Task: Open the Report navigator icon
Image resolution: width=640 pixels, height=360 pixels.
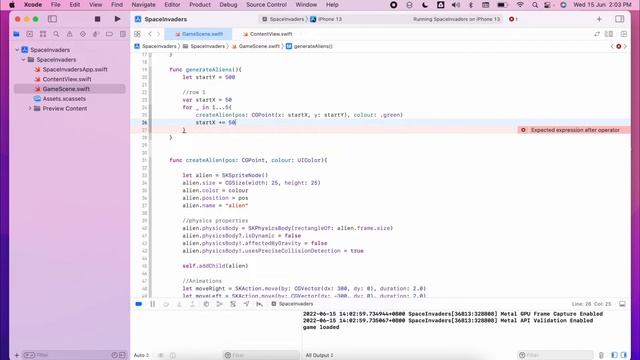Action: coord(123,34)
